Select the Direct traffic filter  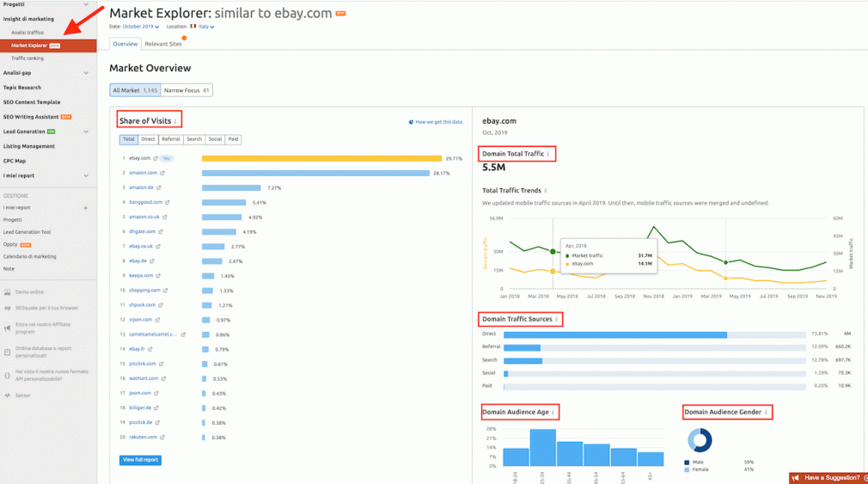[x=148, y=139]
